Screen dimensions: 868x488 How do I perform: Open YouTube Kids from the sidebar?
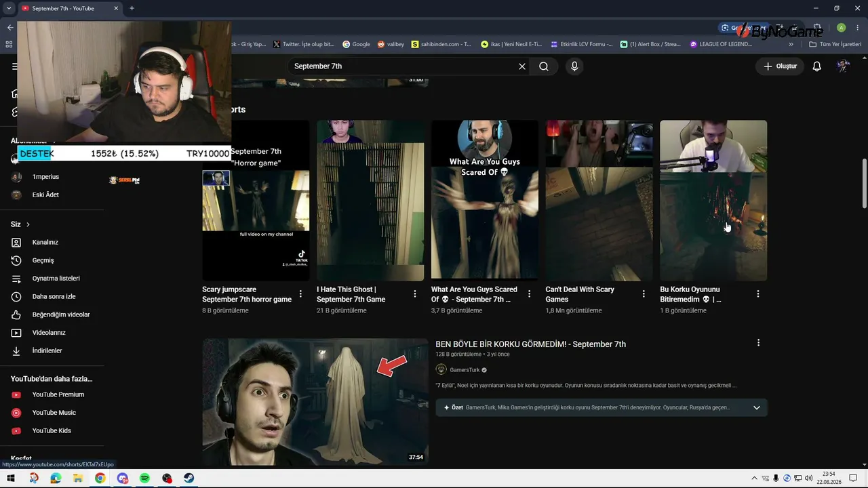click(x=52, y=430)
